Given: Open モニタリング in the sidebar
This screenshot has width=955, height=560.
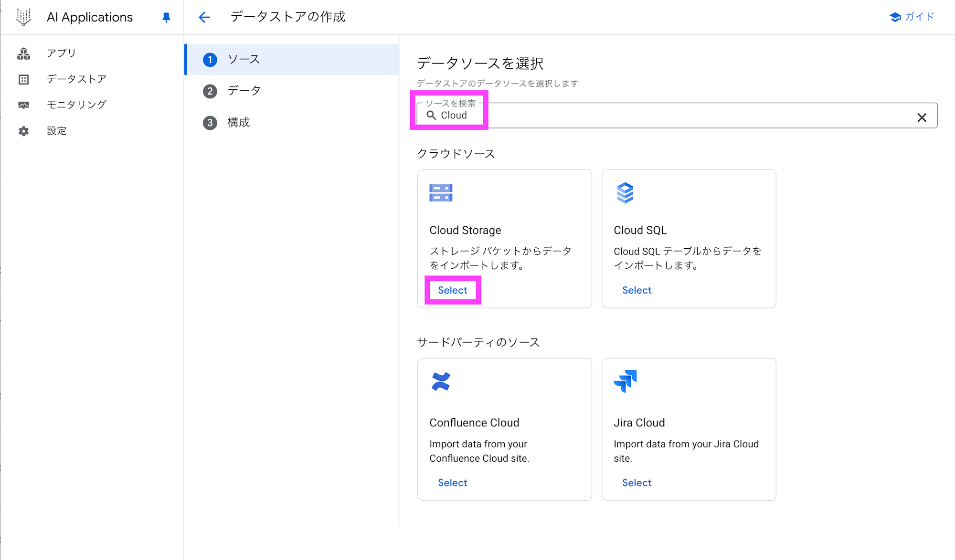Looking at the screenshot, I should click(x=76, y=105).
